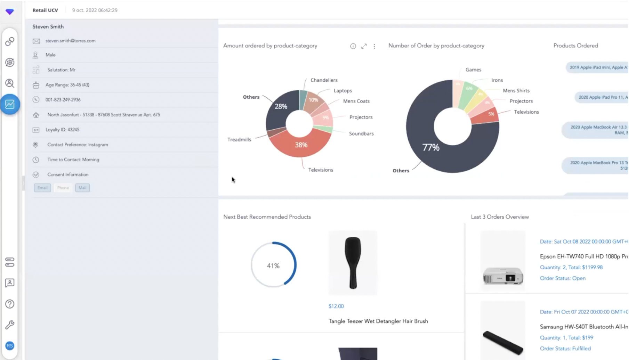
Task: Collapse the customer profile panel handle
Action: click(23, 183)
